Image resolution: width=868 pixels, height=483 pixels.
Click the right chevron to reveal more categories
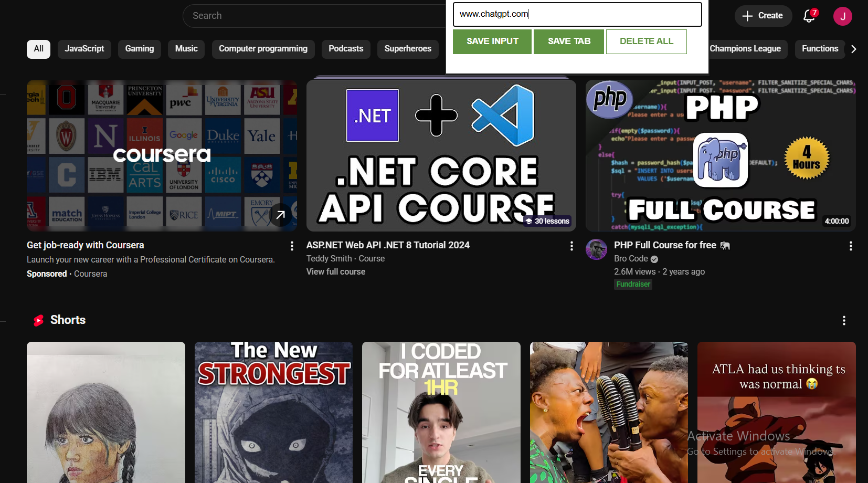(x=854, y=49)
